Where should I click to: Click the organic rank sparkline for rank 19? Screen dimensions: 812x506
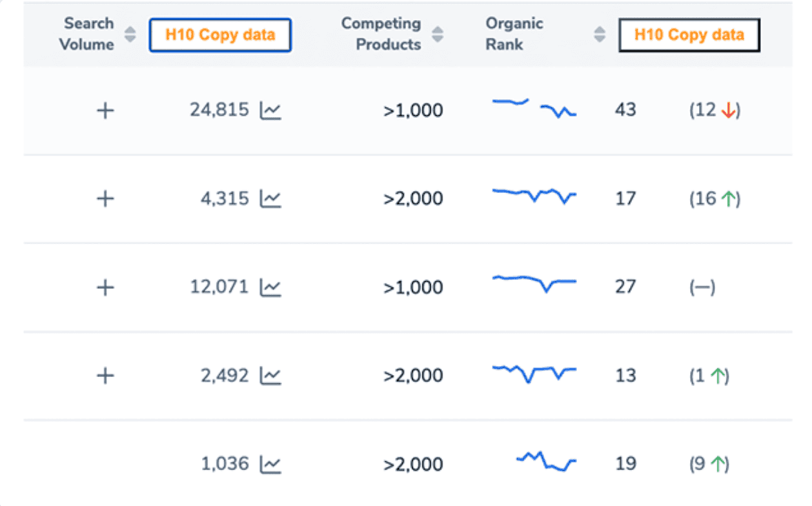(546, 461)
